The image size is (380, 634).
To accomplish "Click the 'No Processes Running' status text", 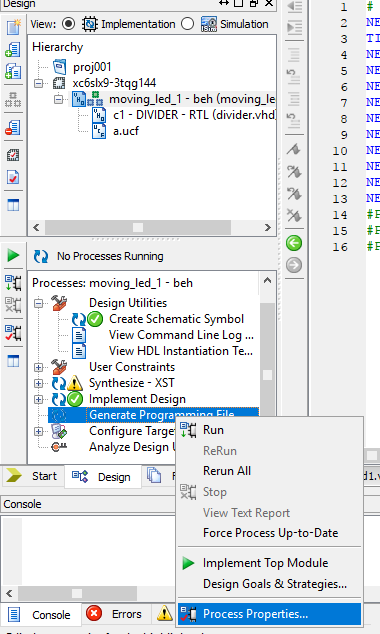I will (x=110, y=256).
